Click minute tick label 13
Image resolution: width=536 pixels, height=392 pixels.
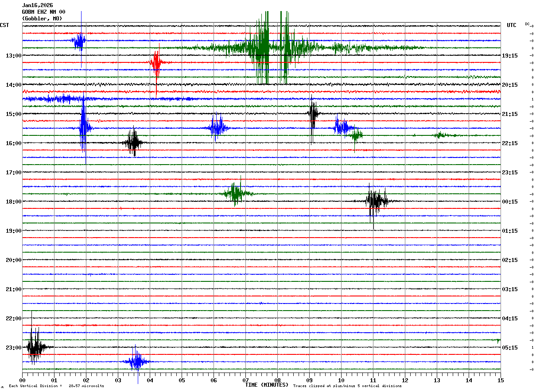(437, 380)
